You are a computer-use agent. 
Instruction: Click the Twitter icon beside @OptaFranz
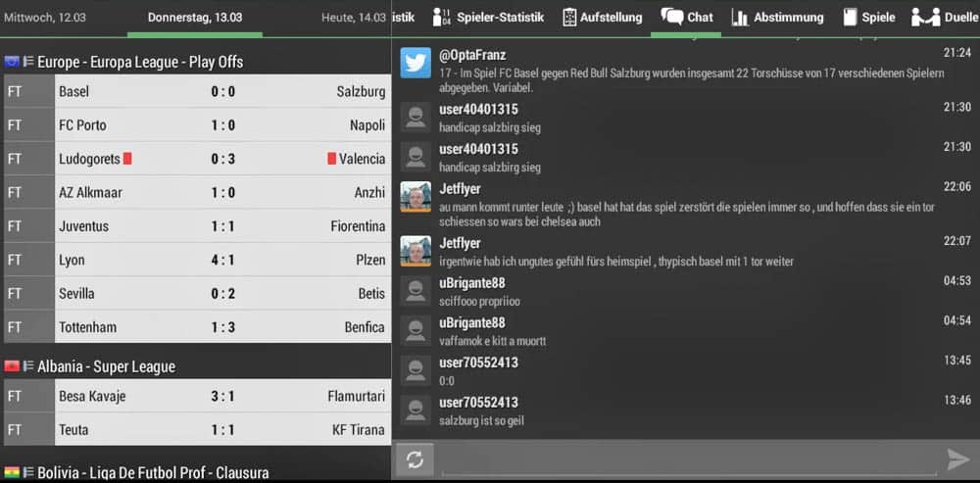pos(416,63)
